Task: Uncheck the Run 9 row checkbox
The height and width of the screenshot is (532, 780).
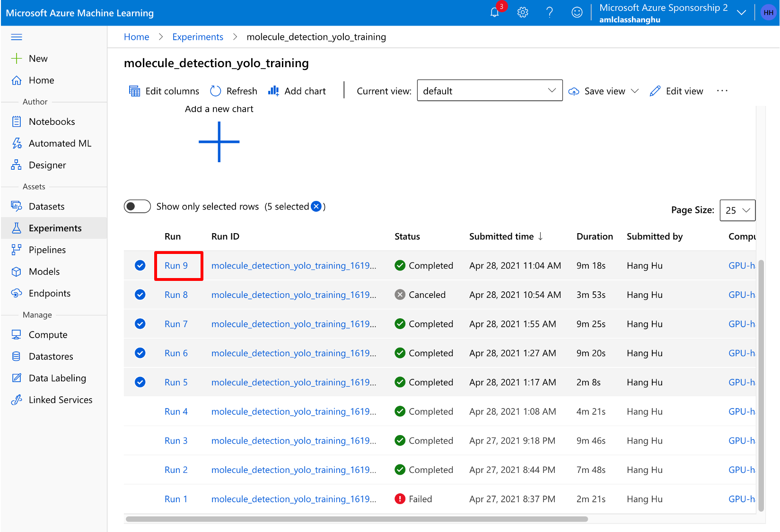Action: (140, 265)
